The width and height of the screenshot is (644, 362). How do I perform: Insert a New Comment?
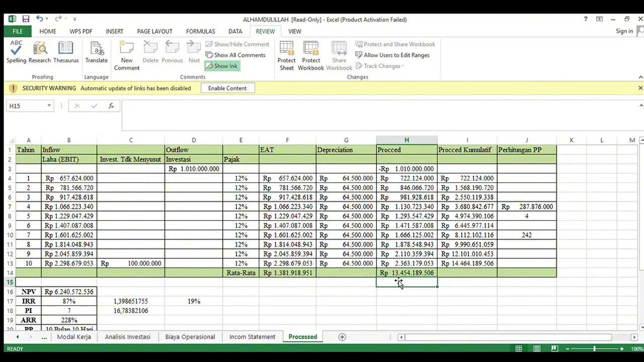point(126,55)
